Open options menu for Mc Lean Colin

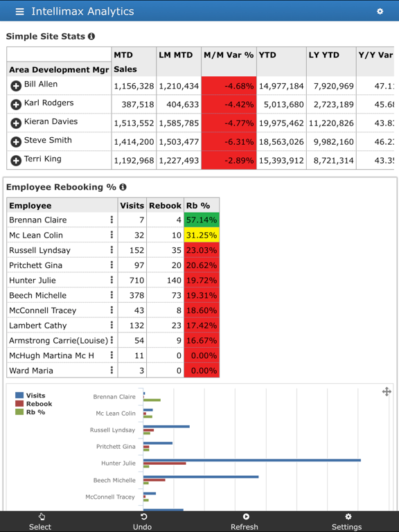112,235
